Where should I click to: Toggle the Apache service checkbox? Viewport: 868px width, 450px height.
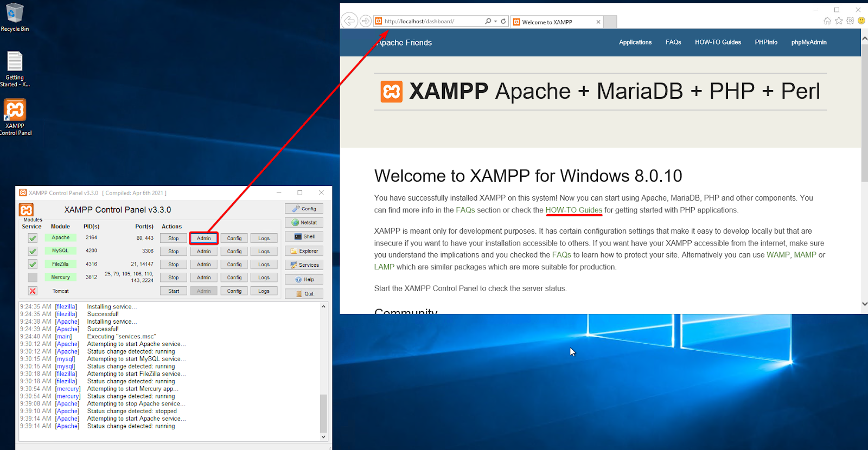coord(33,238)
